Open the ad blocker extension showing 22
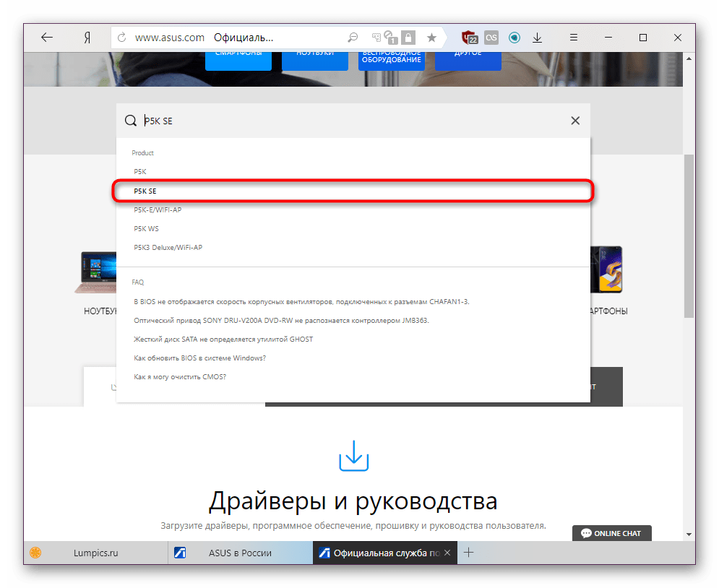Viewport: 719px width, 588px height. point(470,38)
